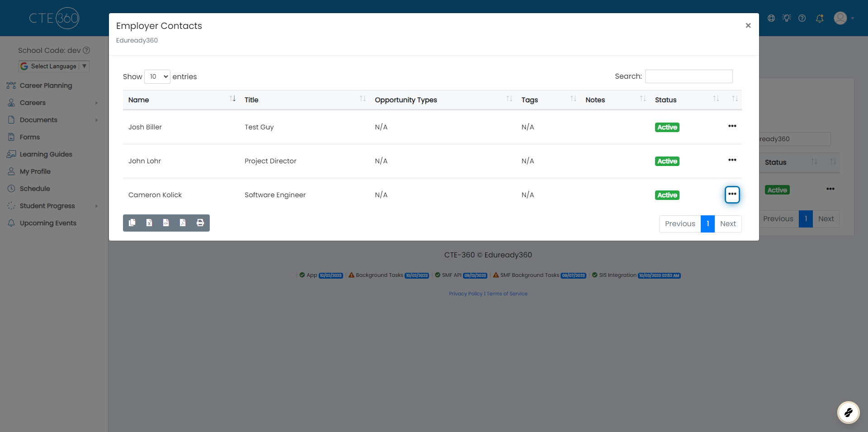
Task: Open the entries per page dropdown
Action: (157, 76)
